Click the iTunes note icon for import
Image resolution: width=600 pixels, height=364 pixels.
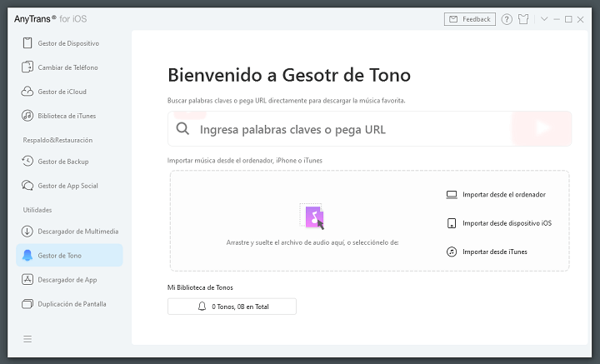point(452,252)
